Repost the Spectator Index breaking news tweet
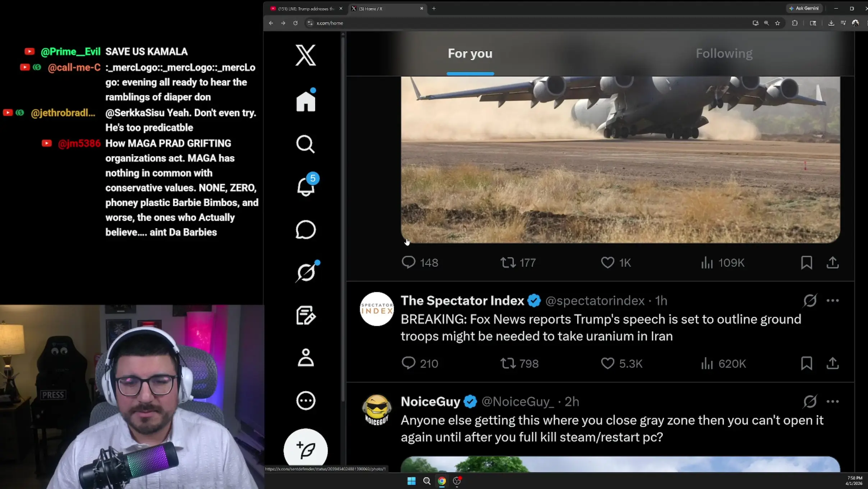Image resolution: width=868 pixels, height=489 pixels. point(508,364)
